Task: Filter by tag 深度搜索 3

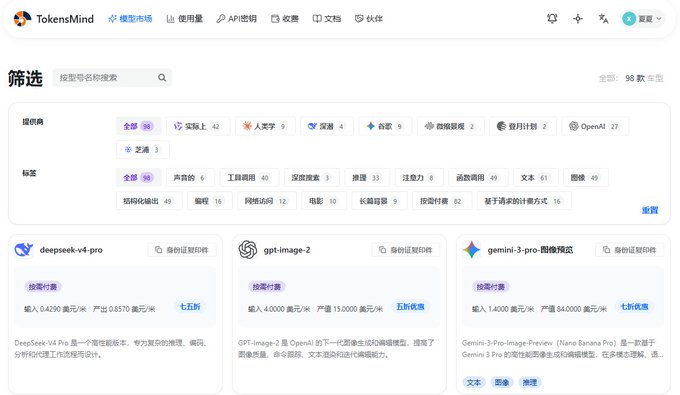Action: click(x=312, y=177)
